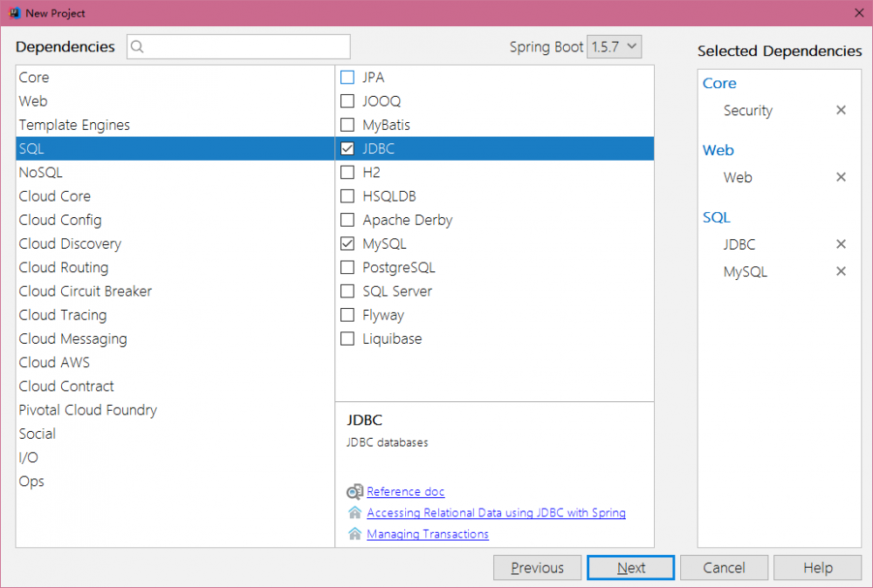Check the H2 database checkbox
This screenshot has width=873, height=588.
[347, 172]
